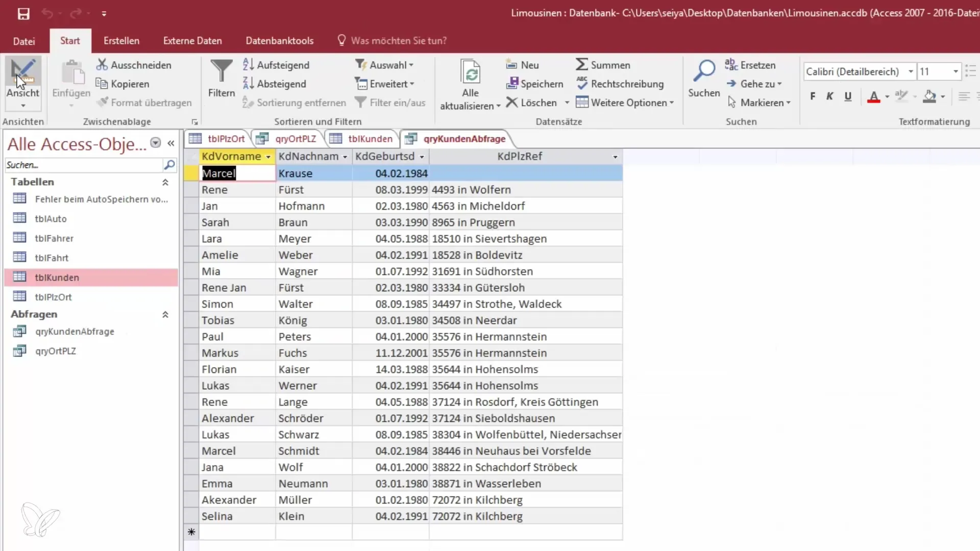Toggle bold (F) formatting
Screen dimensions: 980x551
coord(813,96)
